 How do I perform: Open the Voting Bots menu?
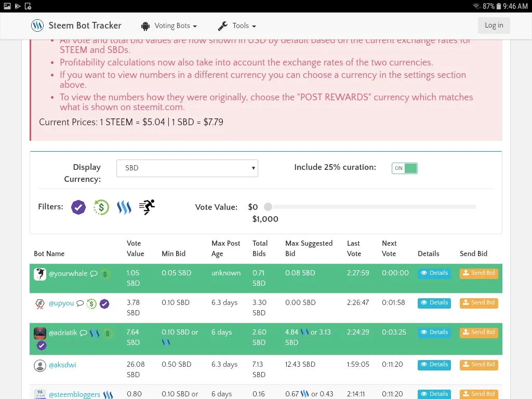pyautogui.click(x=176, y=26)
